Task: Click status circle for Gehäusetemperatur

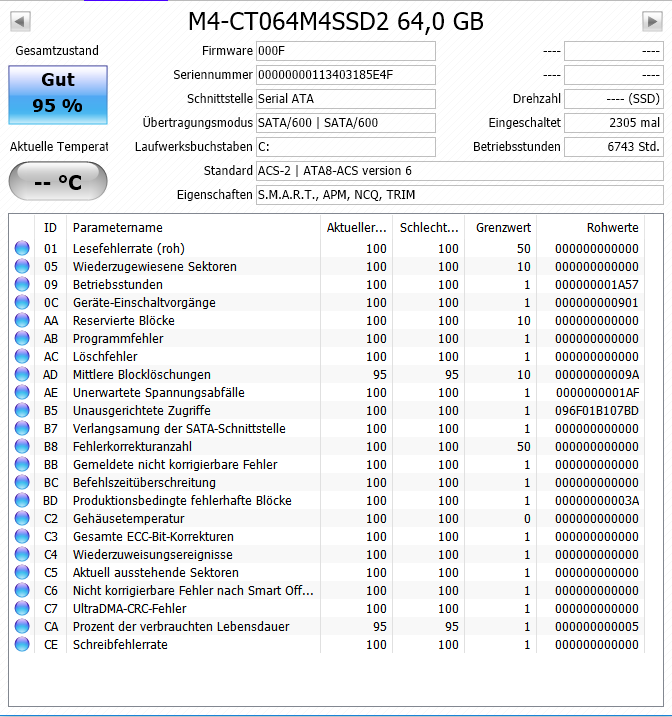Action: 22,518
